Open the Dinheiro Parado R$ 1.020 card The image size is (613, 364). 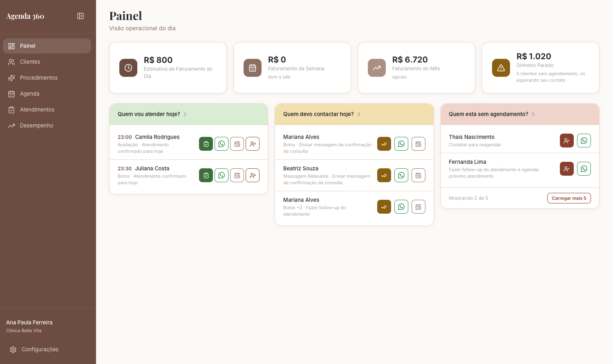[x=541, y=68]
